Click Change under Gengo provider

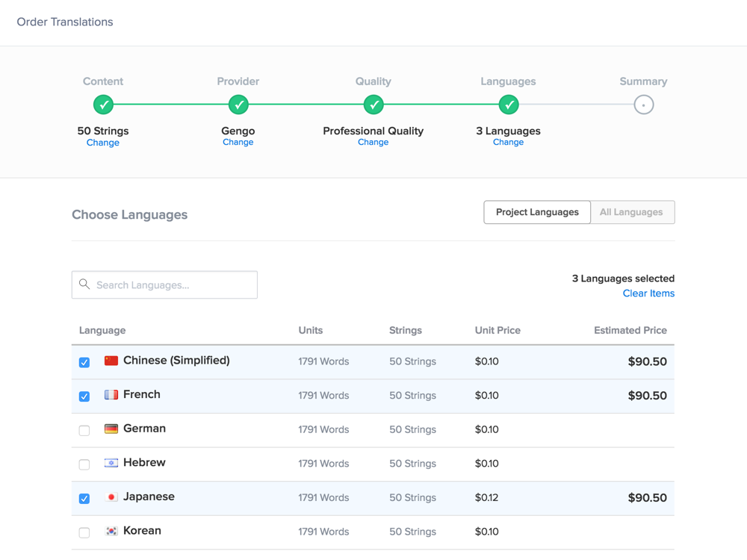(x=238, y=143)
